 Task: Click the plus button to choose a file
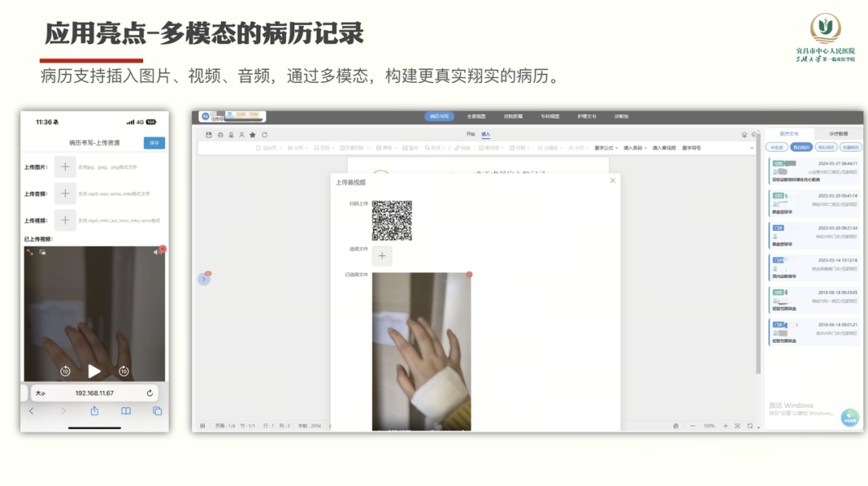(x=382, y=255)
